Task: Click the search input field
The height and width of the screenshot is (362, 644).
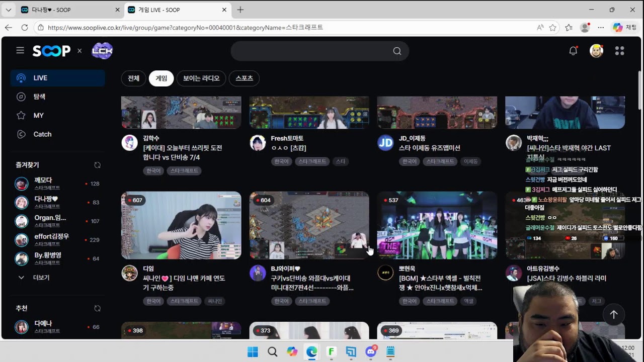Action: click(x=312, y=51)
